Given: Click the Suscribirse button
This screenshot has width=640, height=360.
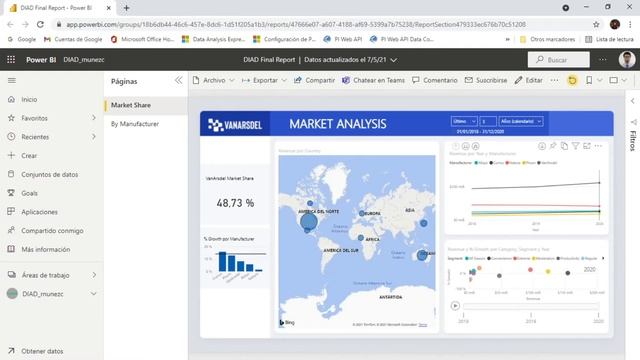Looking at the screenshot, I should coord(486,80).
